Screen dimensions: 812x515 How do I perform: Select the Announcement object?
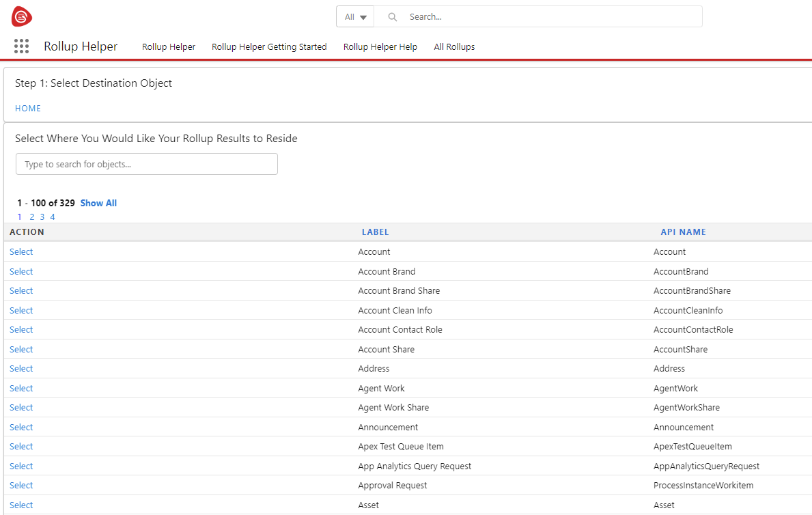[x=21, y=427]
